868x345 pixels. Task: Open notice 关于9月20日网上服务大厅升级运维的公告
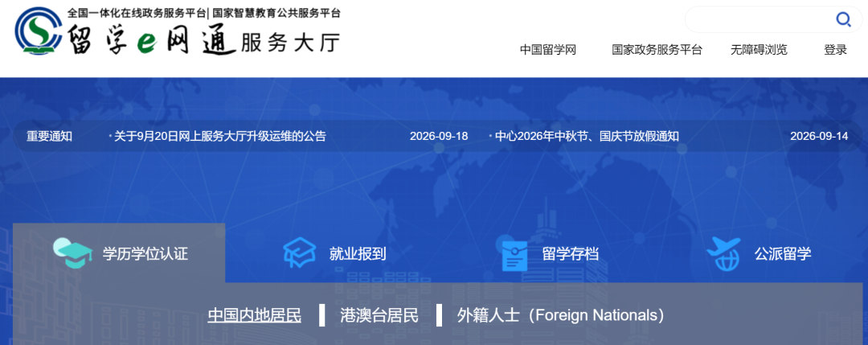click(219, 136)
